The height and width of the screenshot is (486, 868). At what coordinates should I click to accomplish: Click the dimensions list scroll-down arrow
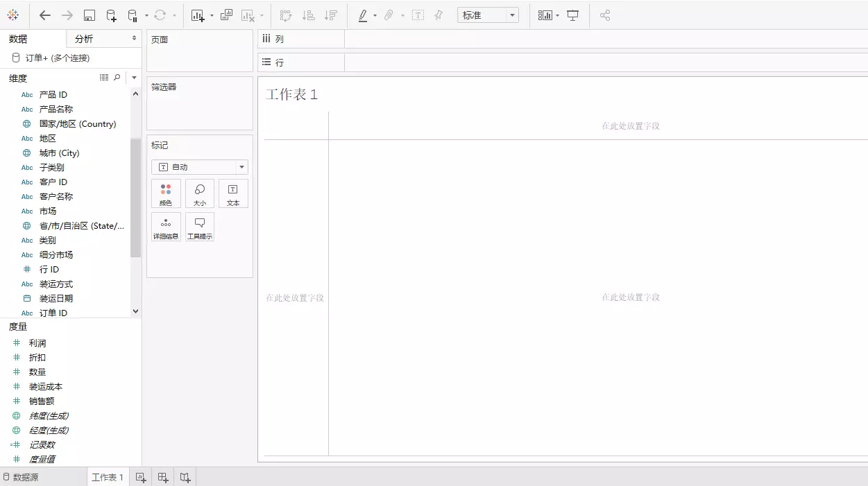[135, 312]
